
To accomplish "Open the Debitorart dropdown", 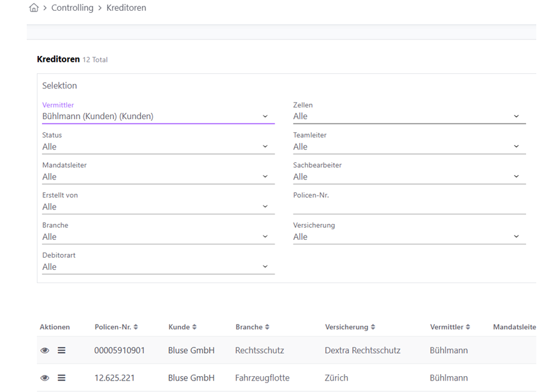I will pos(158,267).
